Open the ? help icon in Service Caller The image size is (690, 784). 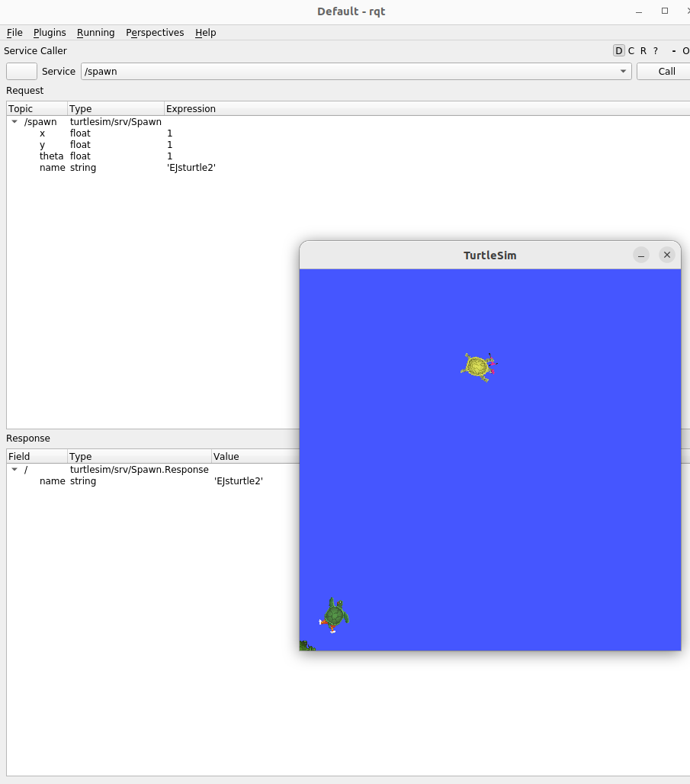[x=656, y=50]
